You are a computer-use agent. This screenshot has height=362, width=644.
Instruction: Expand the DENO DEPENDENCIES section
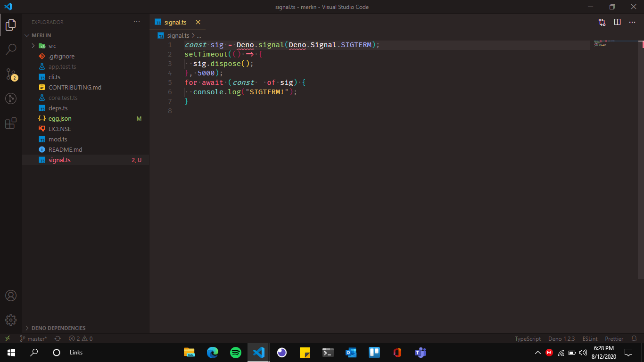[85, 328]
